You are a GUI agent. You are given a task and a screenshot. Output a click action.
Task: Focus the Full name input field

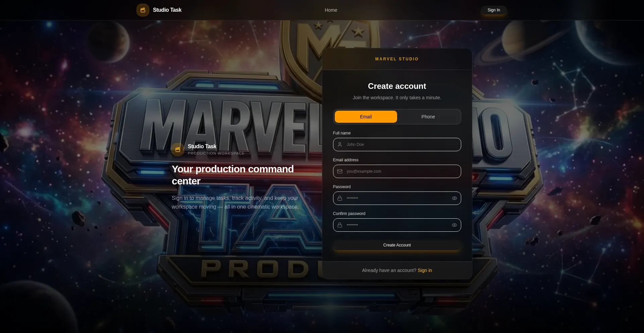pyautogui.click(x=397, y=145)
